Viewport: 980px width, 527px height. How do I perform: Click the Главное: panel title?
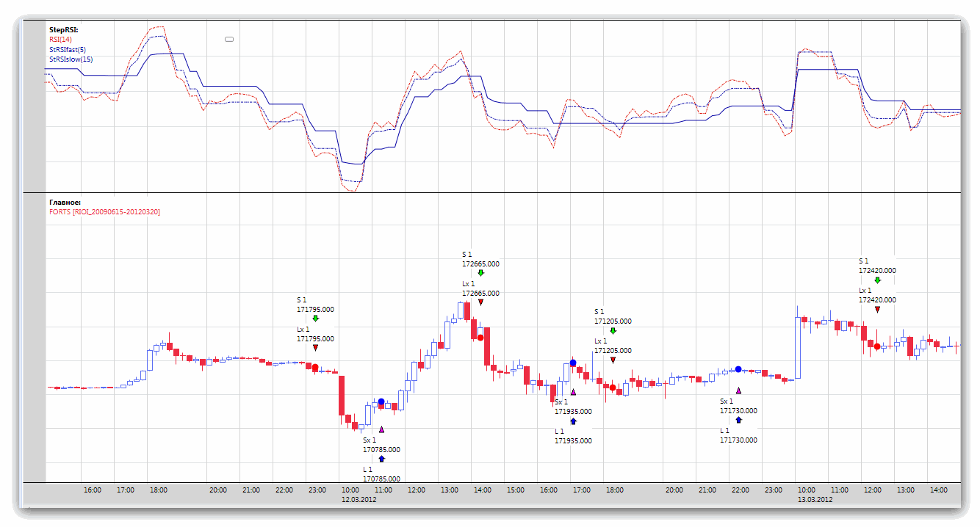pyautogui.click(x=65, y=202)
